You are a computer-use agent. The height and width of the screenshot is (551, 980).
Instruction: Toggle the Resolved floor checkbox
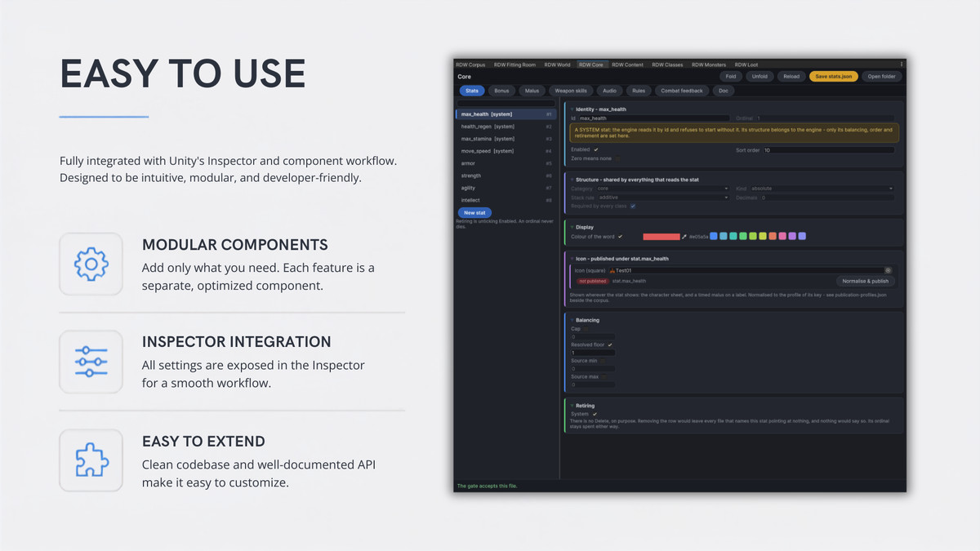point(610,344)
